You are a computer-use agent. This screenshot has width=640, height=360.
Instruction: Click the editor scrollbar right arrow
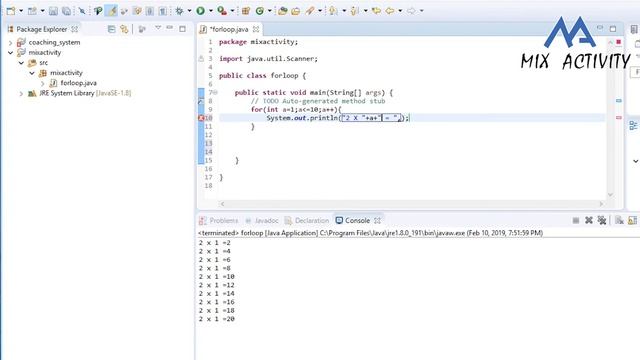[601, 204]
